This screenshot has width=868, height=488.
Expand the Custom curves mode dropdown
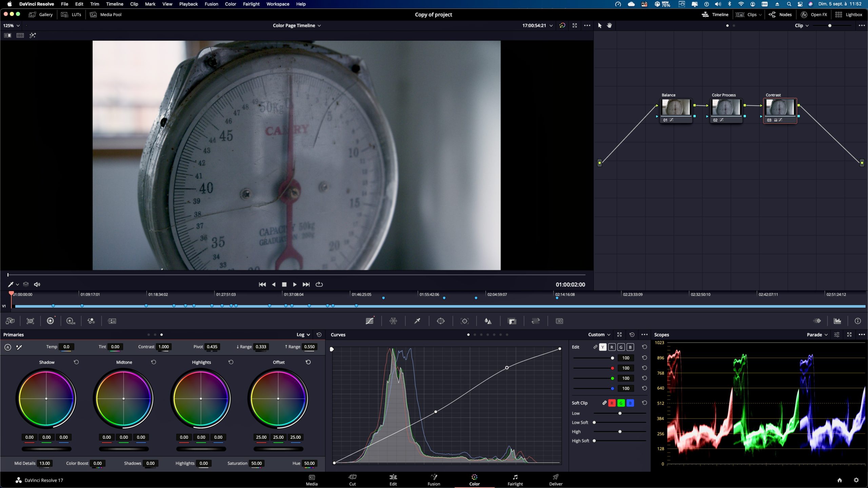point(599,334)
